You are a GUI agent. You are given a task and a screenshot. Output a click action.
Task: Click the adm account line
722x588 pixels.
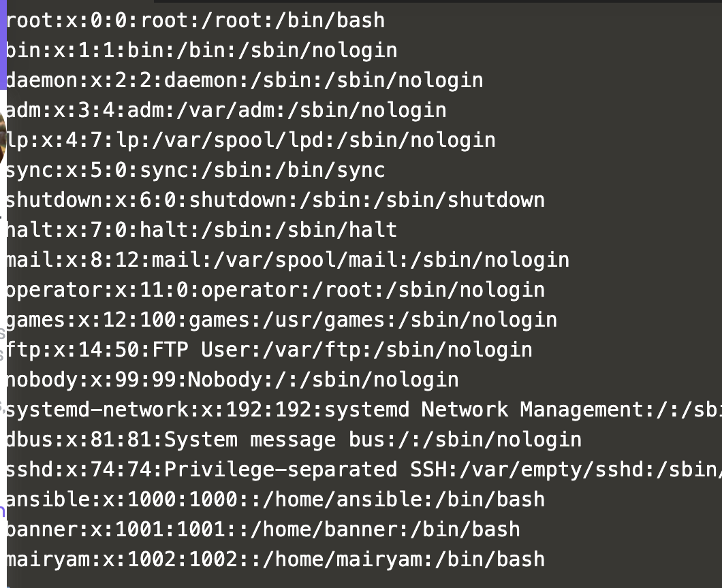pos(225,110)
